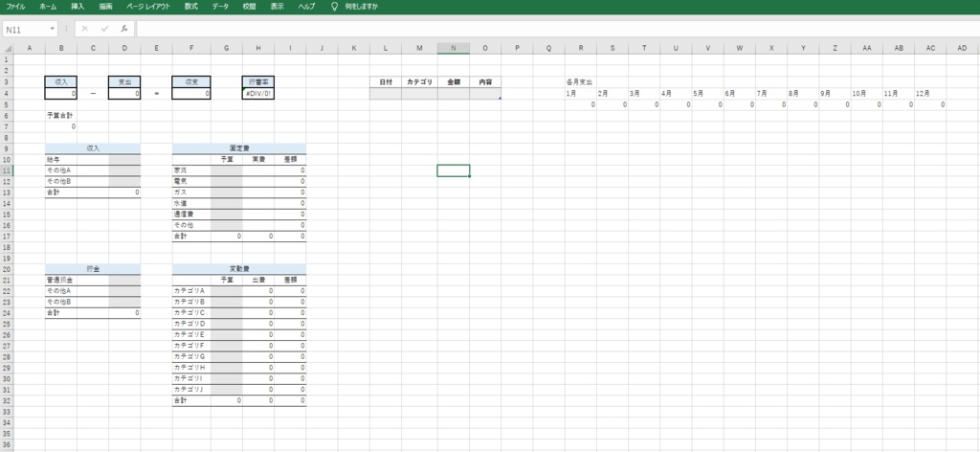980x452 pixels.
Task: Click the ガス row label
Action: point(191,192)
